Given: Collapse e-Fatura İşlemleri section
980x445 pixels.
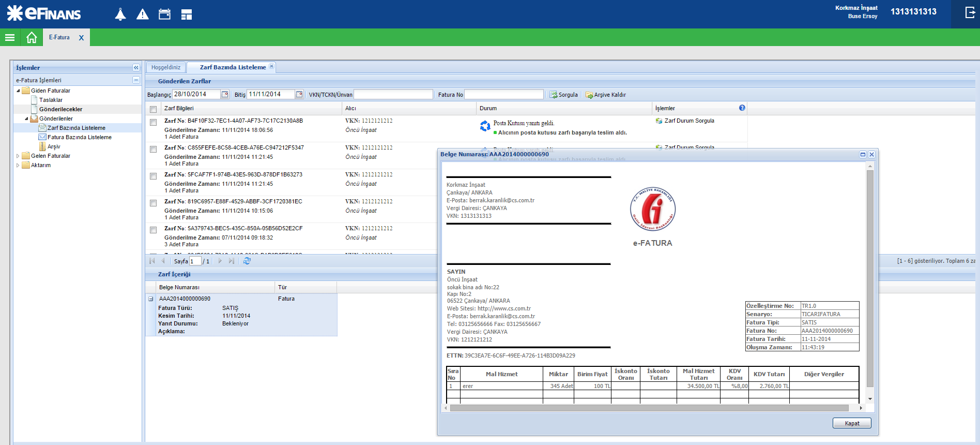Looking at the screenshot, I should pos(136,80).
